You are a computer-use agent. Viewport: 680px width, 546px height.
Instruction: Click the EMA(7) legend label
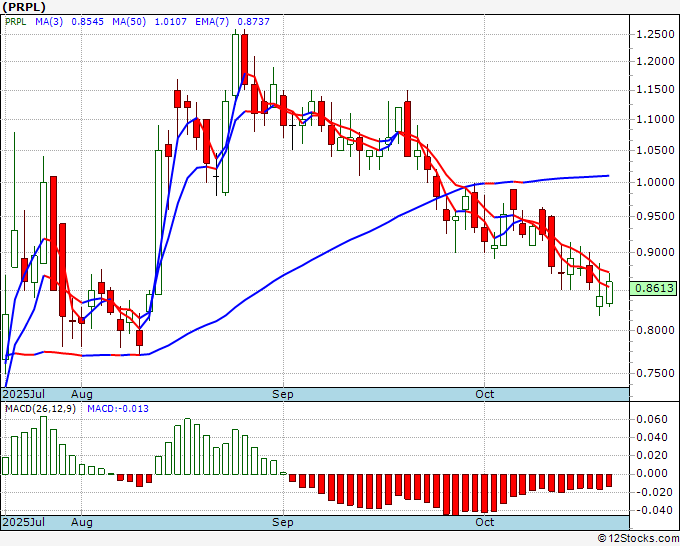[212, 21]
